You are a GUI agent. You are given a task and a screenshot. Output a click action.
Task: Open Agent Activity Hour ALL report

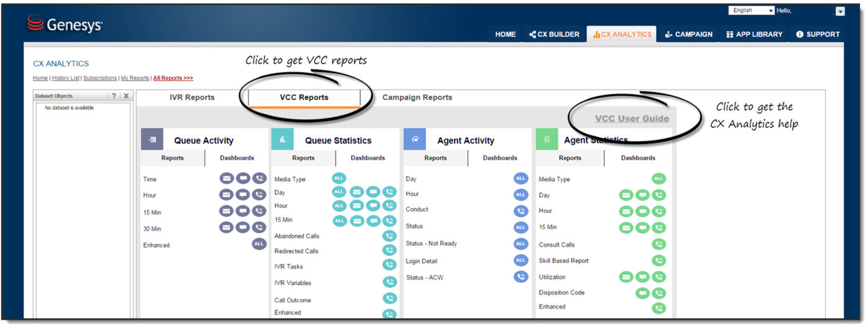click(521, 194)
